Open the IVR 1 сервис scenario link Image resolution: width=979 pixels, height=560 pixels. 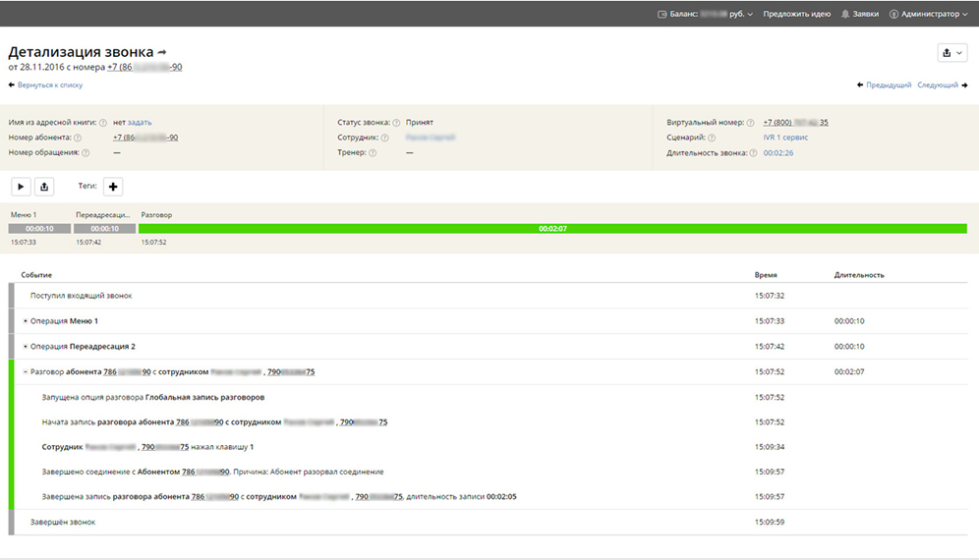pyautogui.click(x=785, y=138)
